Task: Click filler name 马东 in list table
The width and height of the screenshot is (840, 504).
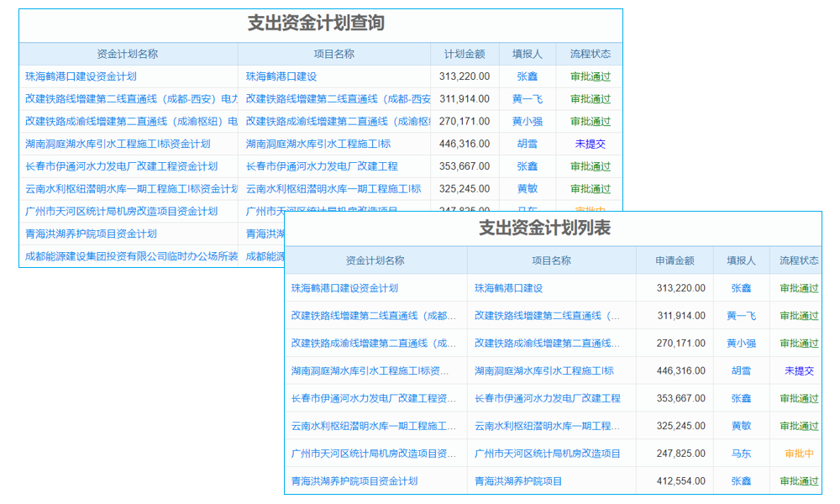Action: click(741, 454)
